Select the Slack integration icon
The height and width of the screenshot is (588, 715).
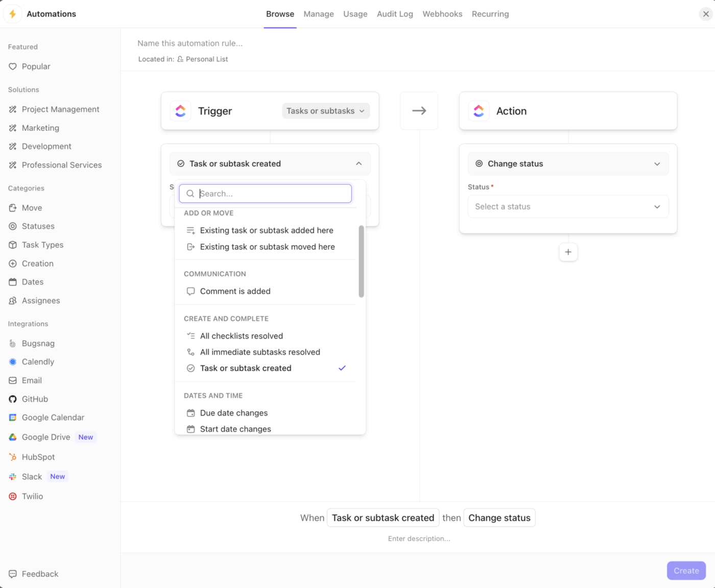[x=12, y=476]
